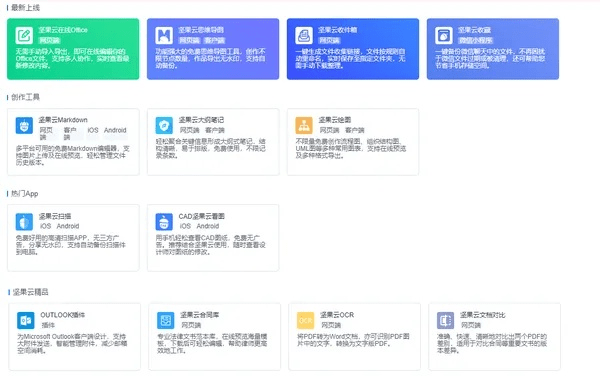Click 网页端 under 坚果云OCR
This screenshot has width=600, height=376.
pyautogui.click(x=331, y=325)
